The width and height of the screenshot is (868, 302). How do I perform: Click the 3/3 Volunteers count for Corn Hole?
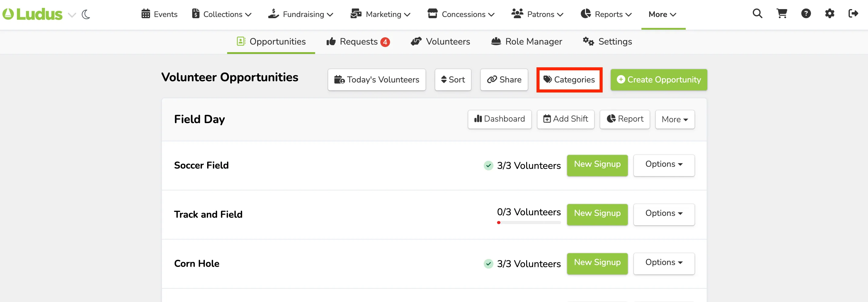tap(529, 264)
